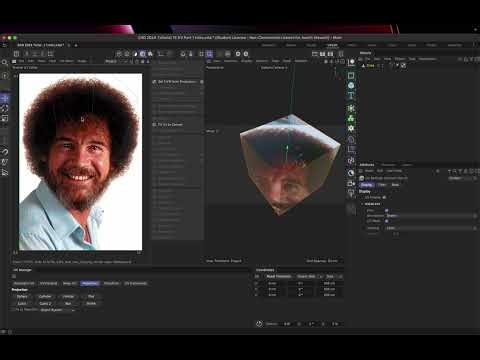Open the hamburger menu at top left
Screen dimensions: 480x360
(x=4, y=45)
